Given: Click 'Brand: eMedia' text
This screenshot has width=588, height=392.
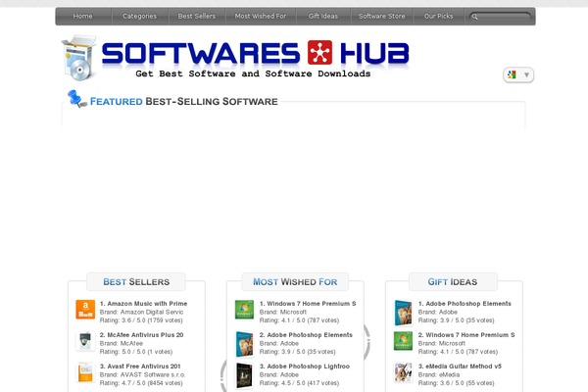Looking at the screenshot, I should click(439, 374).
